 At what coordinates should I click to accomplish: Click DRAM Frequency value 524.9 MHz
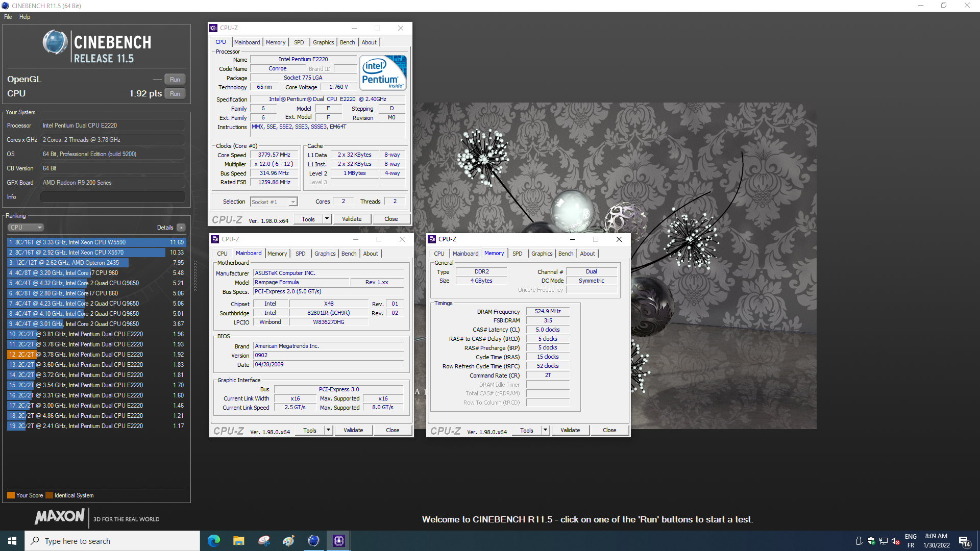tap(548, 311)
